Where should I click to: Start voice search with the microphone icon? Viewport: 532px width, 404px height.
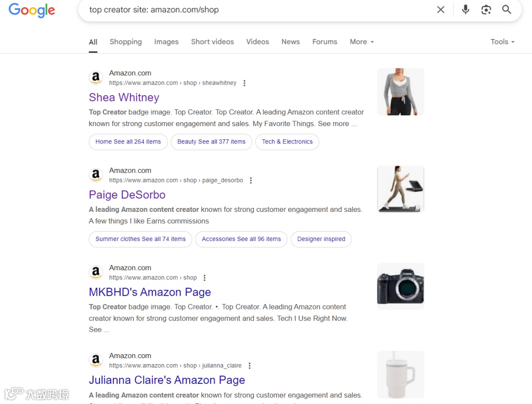[x=465, y=10]
